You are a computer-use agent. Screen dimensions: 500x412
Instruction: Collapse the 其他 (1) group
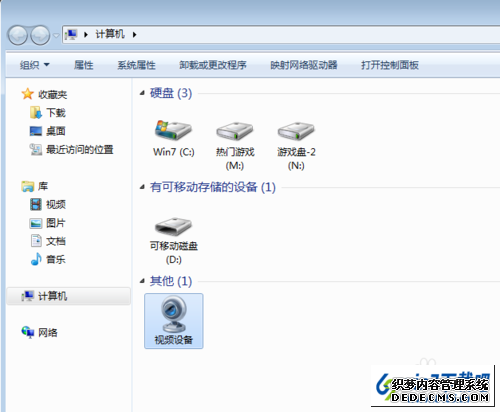click(x=142, y=281)
